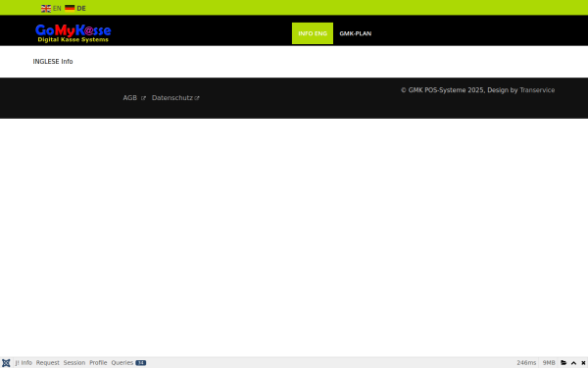
Task: Switch the site language to English (EN)
Action: point(51,8)
